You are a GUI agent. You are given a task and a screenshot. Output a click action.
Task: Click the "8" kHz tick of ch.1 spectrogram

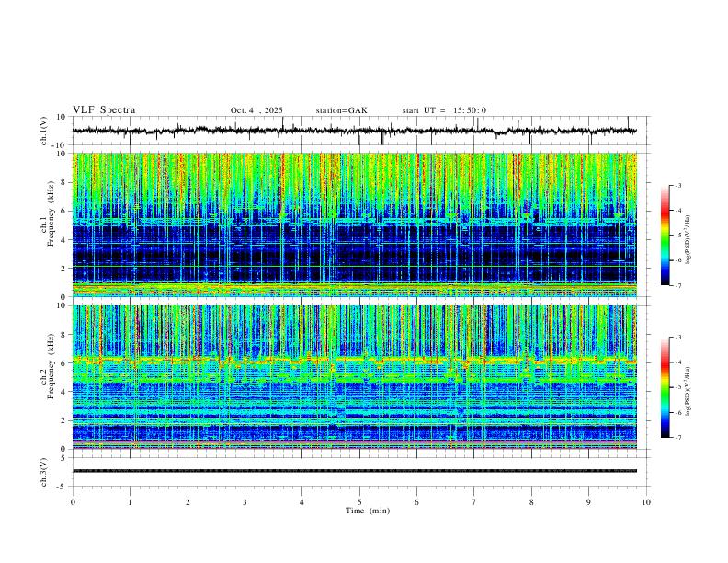63,182
